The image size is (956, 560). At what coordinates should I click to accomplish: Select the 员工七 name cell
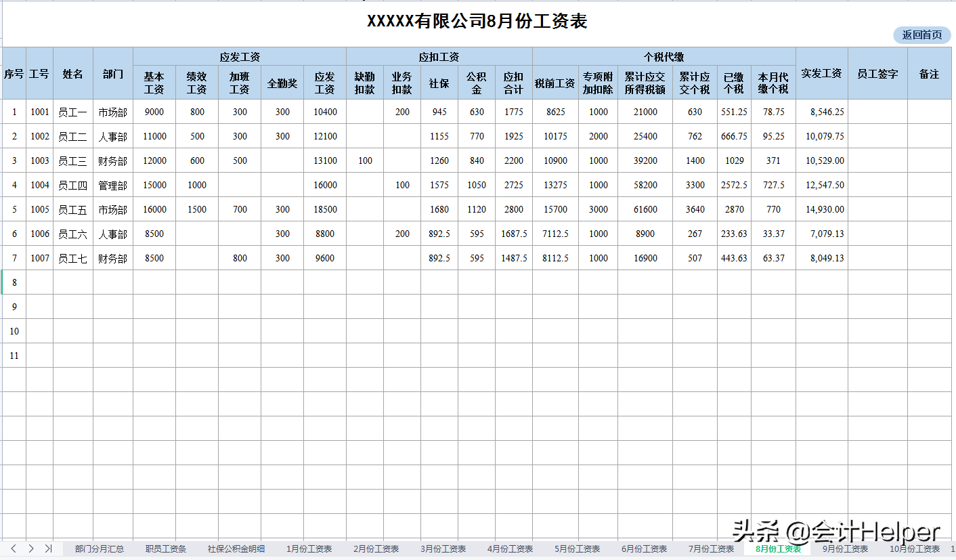(73, 258)
